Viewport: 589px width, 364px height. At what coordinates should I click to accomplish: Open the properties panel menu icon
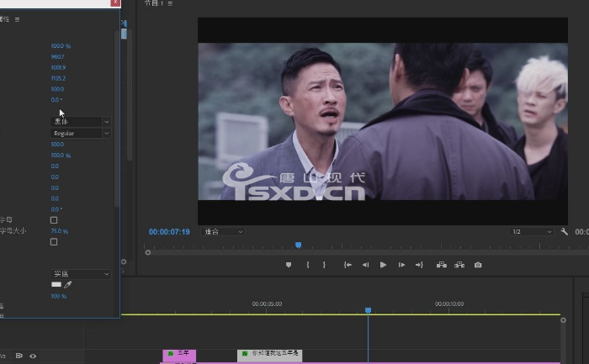pos(18,19)
